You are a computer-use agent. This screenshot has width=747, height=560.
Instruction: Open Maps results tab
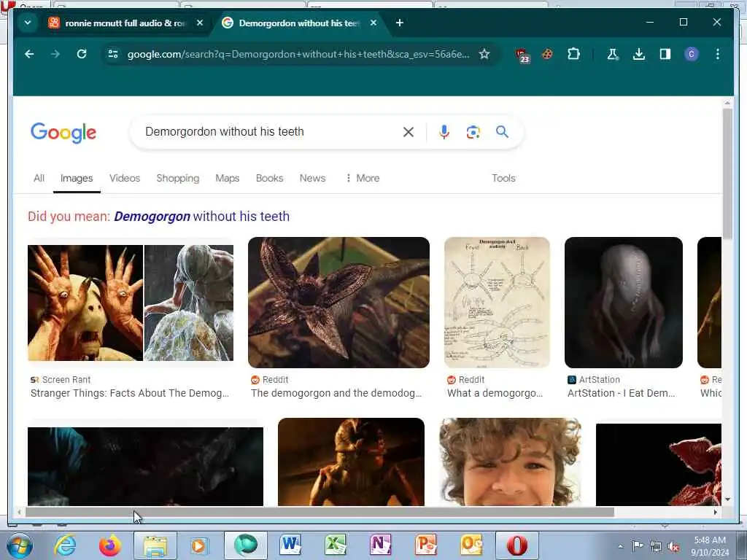coord(228,178)
